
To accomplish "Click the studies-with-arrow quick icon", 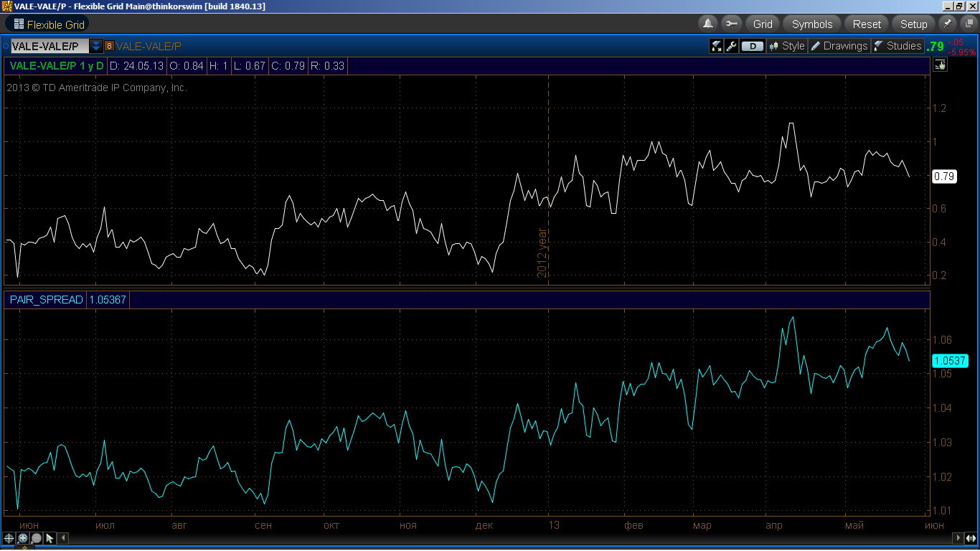I will (716, 46).
